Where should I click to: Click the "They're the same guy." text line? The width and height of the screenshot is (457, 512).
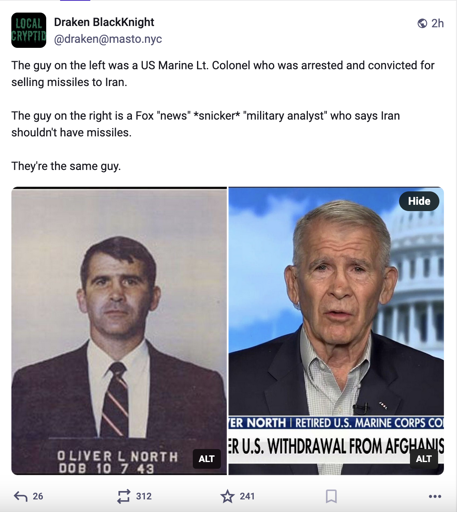[x=66, y=166]
